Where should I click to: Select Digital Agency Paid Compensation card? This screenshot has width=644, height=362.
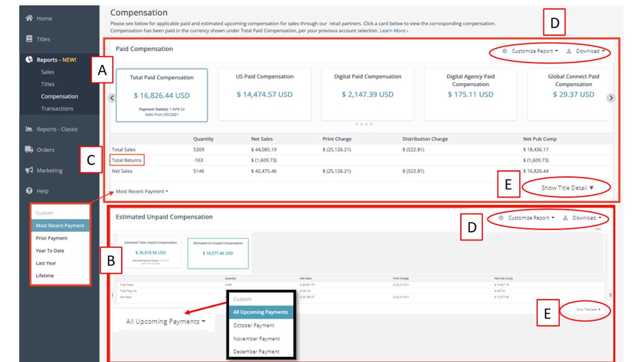(471, 95)
